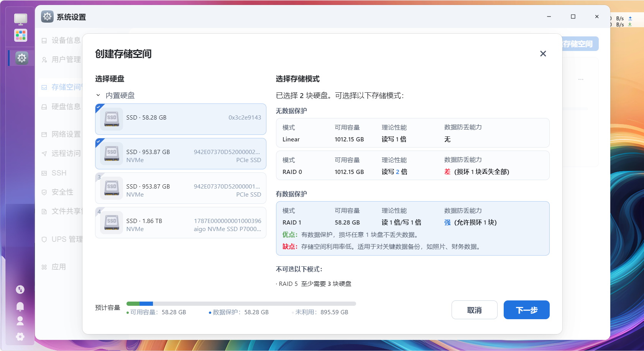Select disk 3, the unselected 953.87 GB NVMe
The width and height of the screenshot is (644, 351).
click(180, 188)
